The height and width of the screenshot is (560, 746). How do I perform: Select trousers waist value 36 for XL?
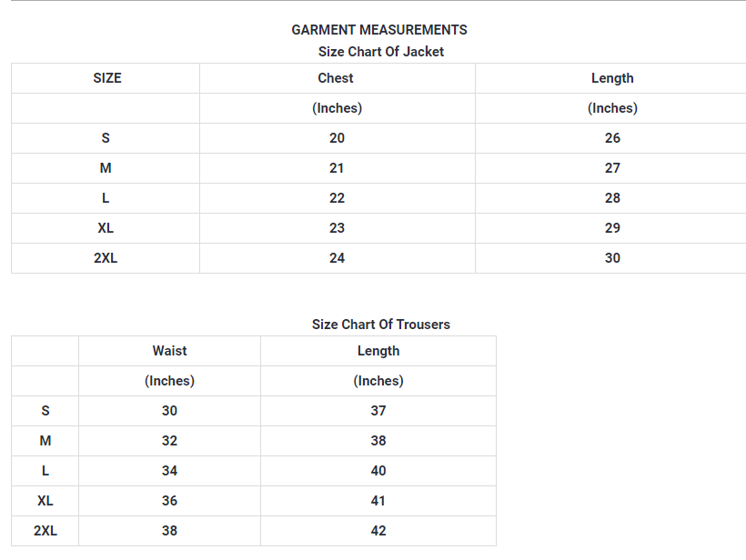[170, 501]
